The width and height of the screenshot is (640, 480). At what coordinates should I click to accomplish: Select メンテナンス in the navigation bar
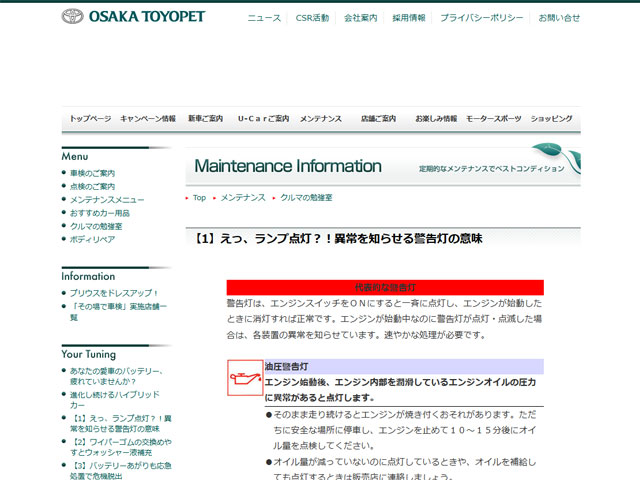[x=322, y=119]
